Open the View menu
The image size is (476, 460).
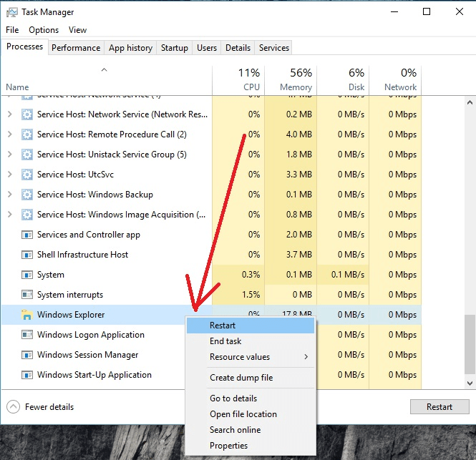(x=77, y=30)
